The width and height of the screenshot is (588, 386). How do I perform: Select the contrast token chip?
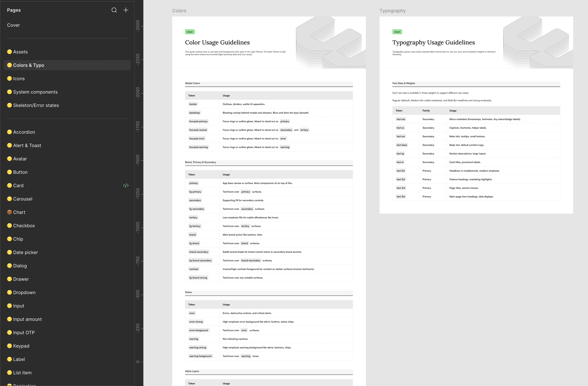[194, 269]
